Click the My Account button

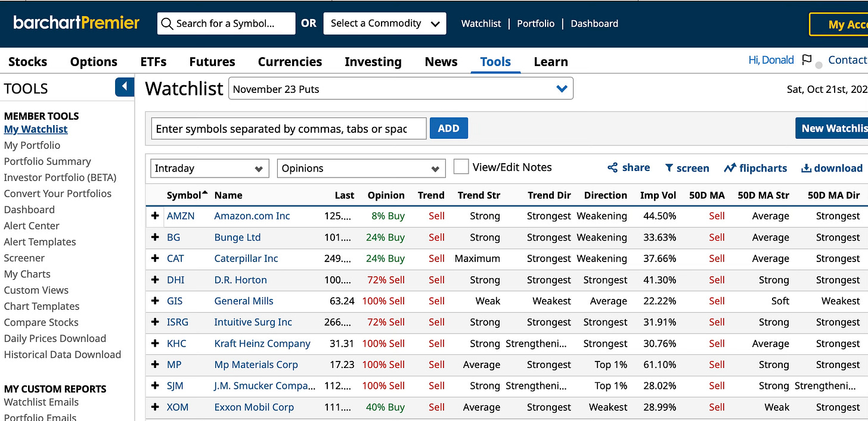point(839,24)
